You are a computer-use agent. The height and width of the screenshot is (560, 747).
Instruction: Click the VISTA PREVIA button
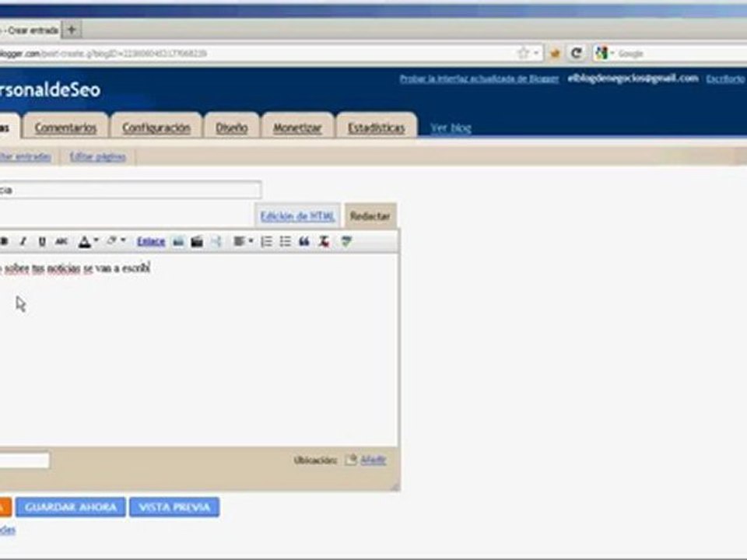tap(174, 507)
